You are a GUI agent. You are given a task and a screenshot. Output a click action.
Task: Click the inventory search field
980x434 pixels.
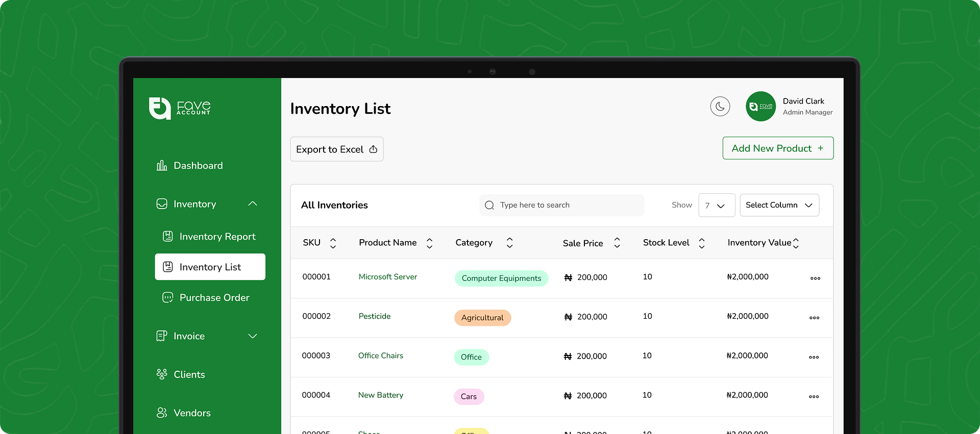(561, 205)
